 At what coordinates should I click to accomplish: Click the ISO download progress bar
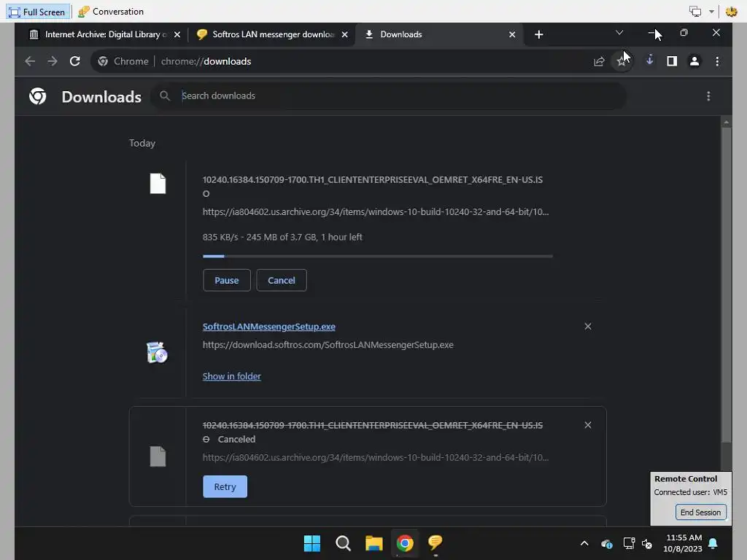click(378, 256)
